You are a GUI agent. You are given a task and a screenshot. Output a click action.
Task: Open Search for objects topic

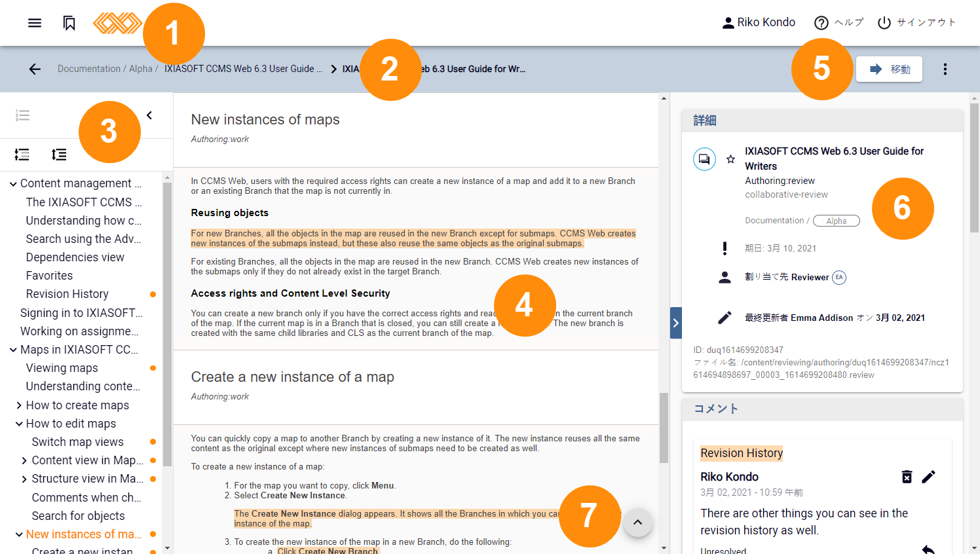tap(78, 516)
